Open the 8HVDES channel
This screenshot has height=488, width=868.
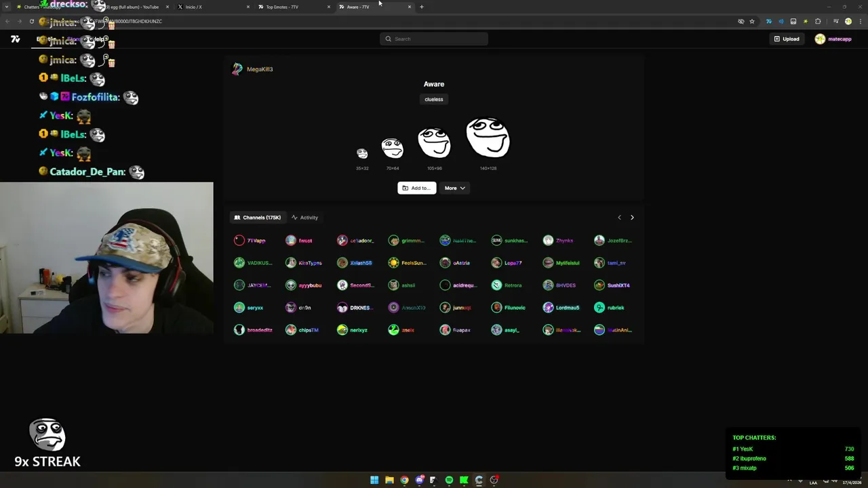pos(559,285)
